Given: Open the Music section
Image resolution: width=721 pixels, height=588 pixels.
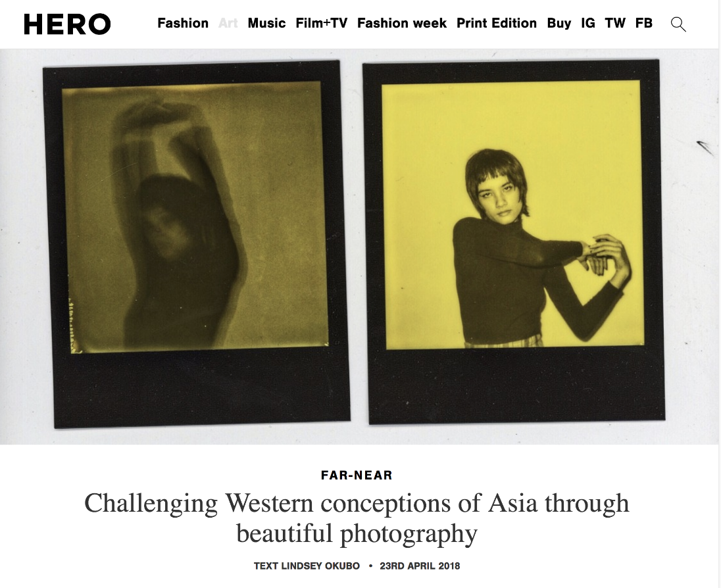Looking at the screenshot, I should pyautogui.click(x=266, y=23).
